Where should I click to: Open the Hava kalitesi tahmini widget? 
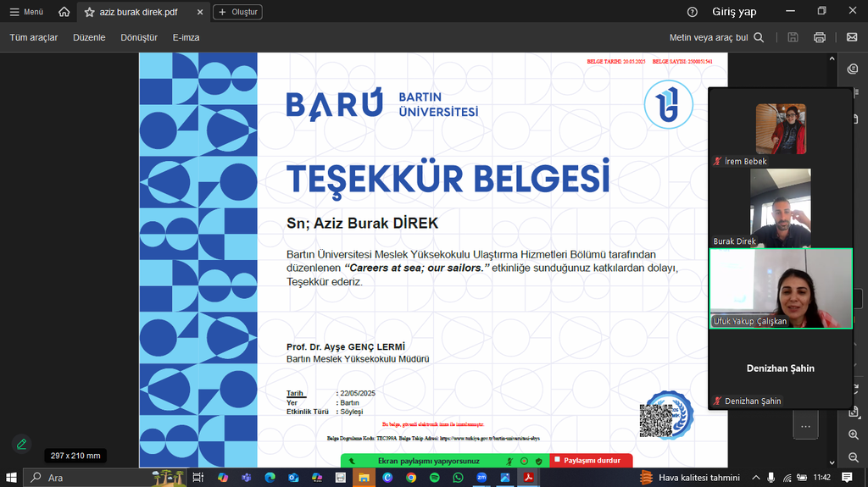tap(690, 478)
